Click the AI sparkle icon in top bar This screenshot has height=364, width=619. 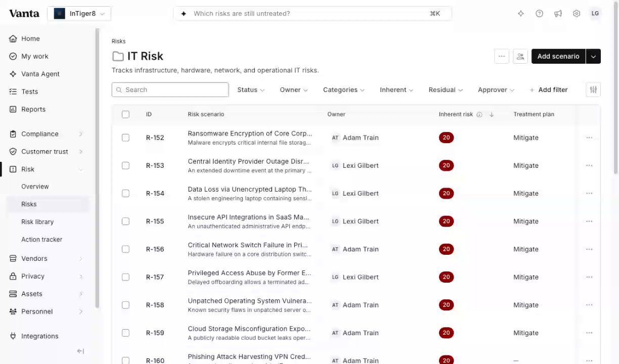521,14
